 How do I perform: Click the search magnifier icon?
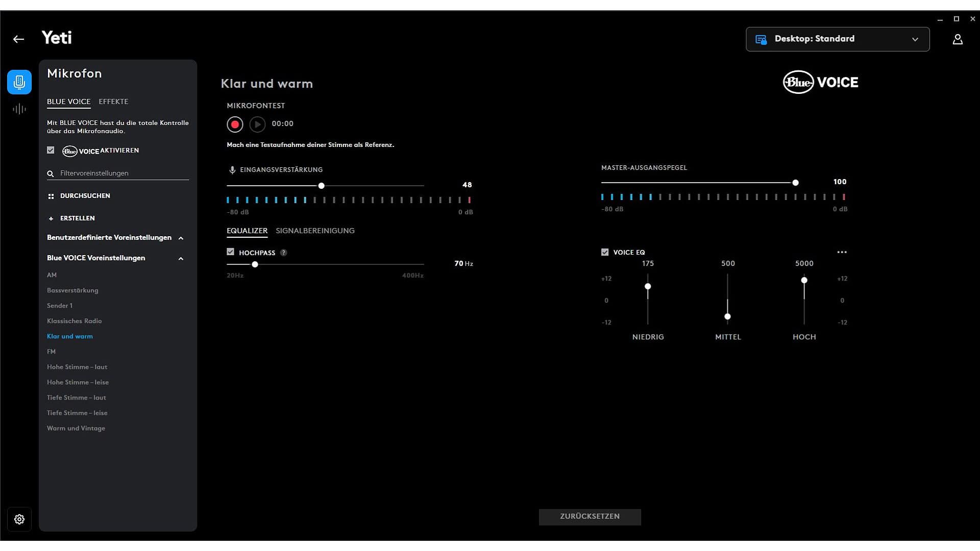click(x=51, y=173)
